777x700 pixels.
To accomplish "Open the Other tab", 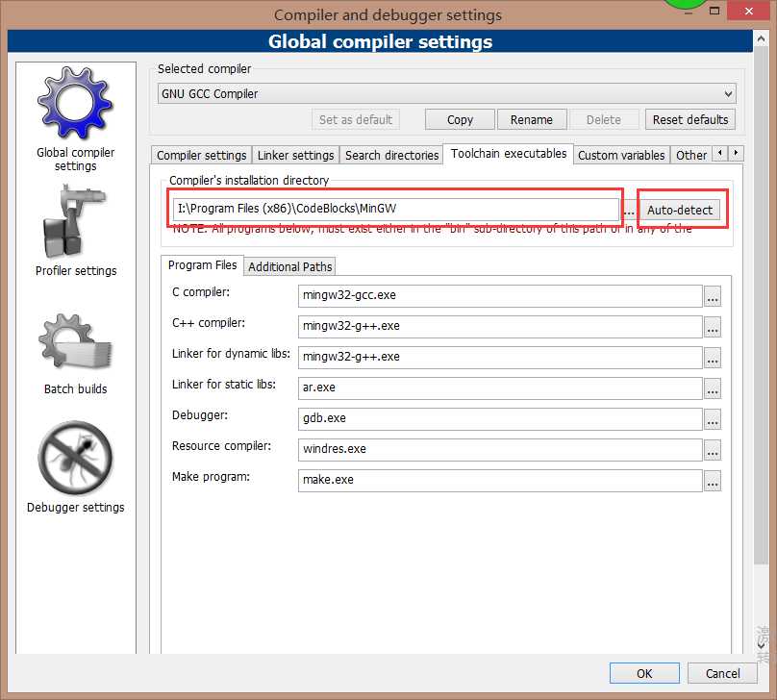I will [691, 155].
